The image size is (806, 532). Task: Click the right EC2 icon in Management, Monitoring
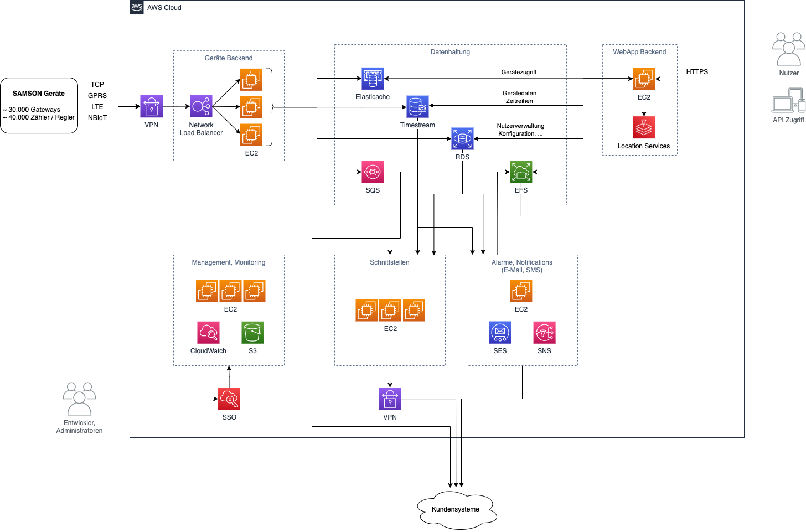tap(254, 291)
